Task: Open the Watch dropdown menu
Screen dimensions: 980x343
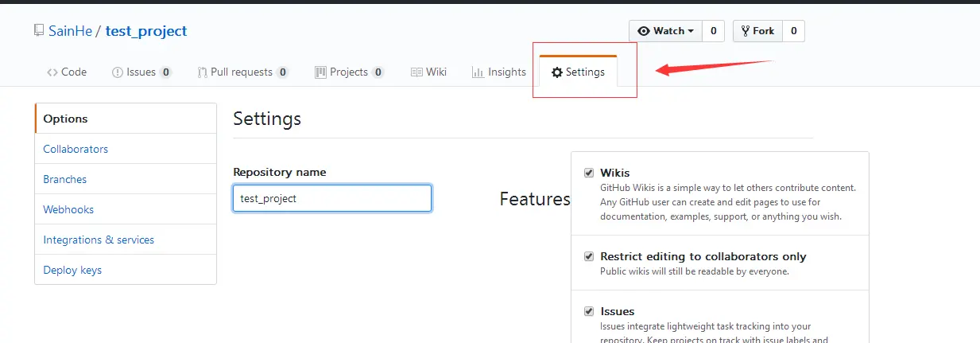Action: (666, 31)
